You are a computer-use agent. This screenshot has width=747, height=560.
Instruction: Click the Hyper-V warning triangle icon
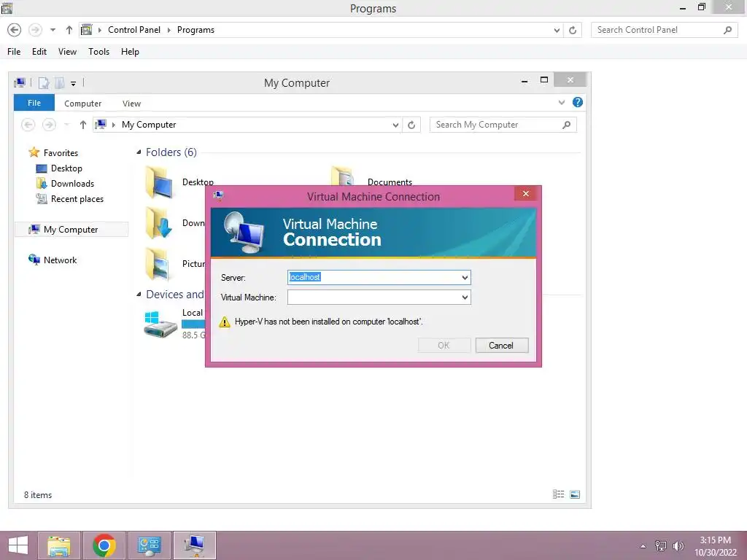[x=225, y=322]
